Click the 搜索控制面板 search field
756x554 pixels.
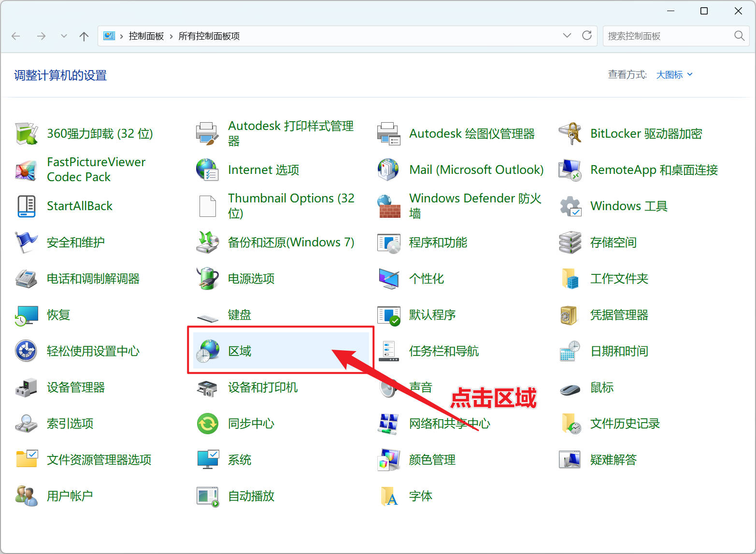click(676, 36)
